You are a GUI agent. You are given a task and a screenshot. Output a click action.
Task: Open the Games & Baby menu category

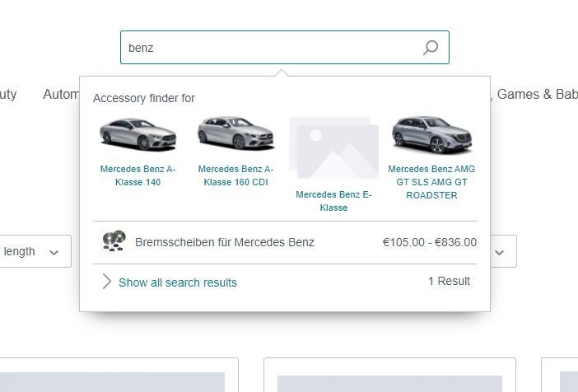click(x=538, y=95)
